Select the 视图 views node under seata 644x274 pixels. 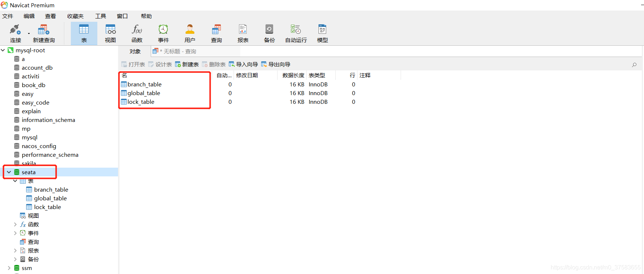pos(33,216)
